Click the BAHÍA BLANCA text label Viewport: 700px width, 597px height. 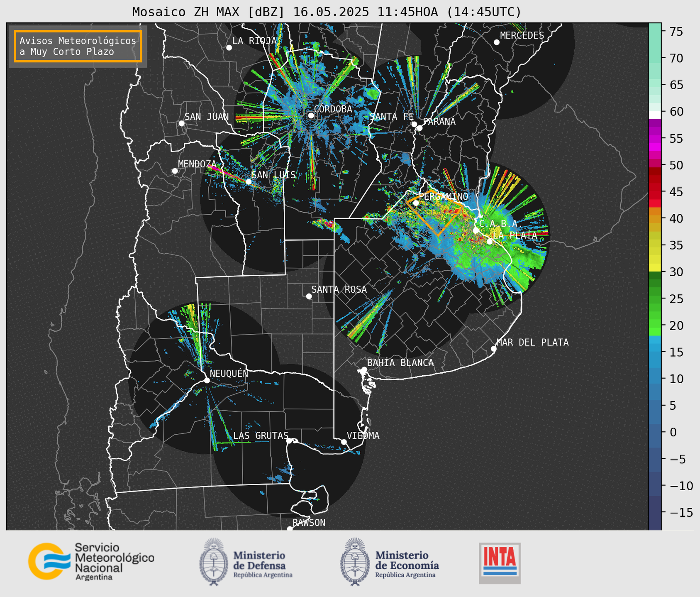point(400,363)
